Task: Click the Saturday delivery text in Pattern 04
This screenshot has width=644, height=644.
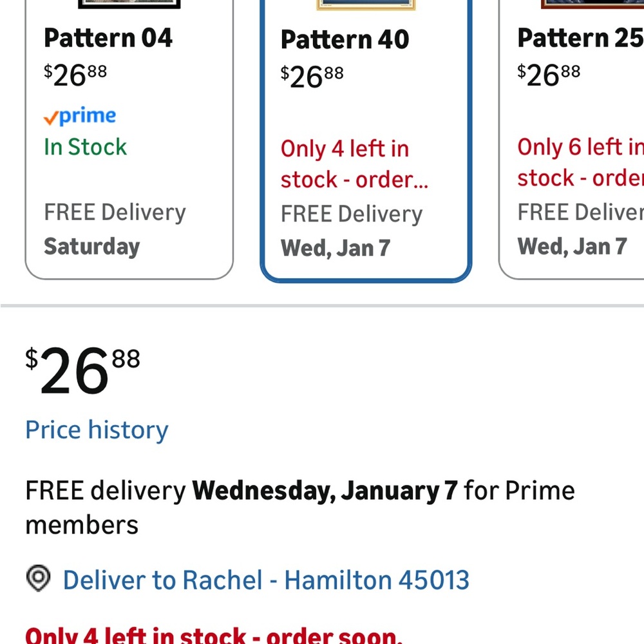Action: [x=92, y=247]
